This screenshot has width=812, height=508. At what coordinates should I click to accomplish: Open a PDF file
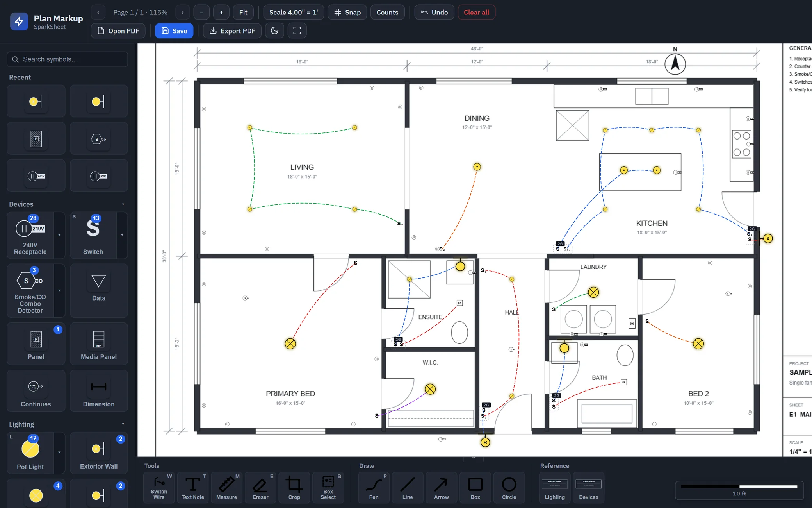pos(118,31)
